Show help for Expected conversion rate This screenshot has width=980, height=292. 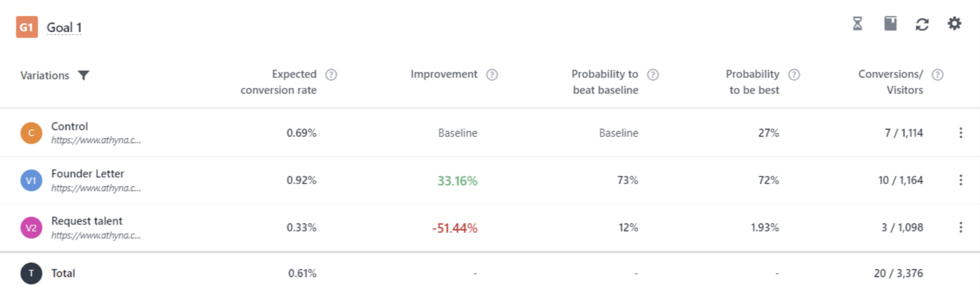pyautogui.click(x=331, y=75)
